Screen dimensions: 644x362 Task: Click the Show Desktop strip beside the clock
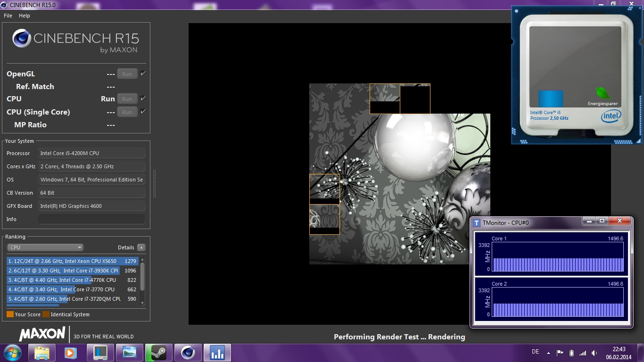(641, 353)
